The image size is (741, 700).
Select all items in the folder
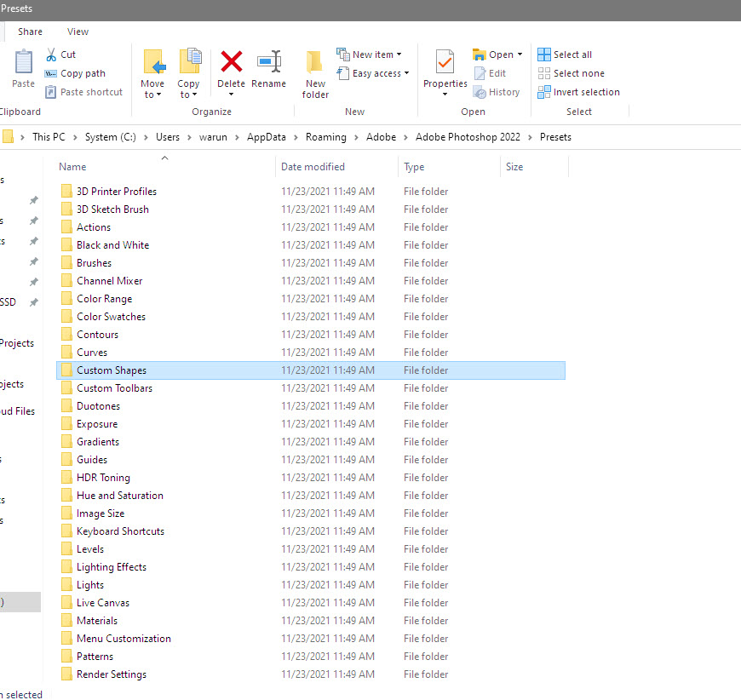pos(565,54)
